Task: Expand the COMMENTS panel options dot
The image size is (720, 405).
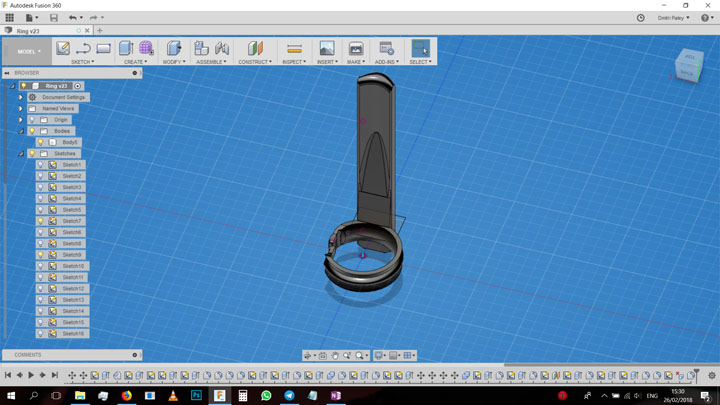Action: point(135,355)
